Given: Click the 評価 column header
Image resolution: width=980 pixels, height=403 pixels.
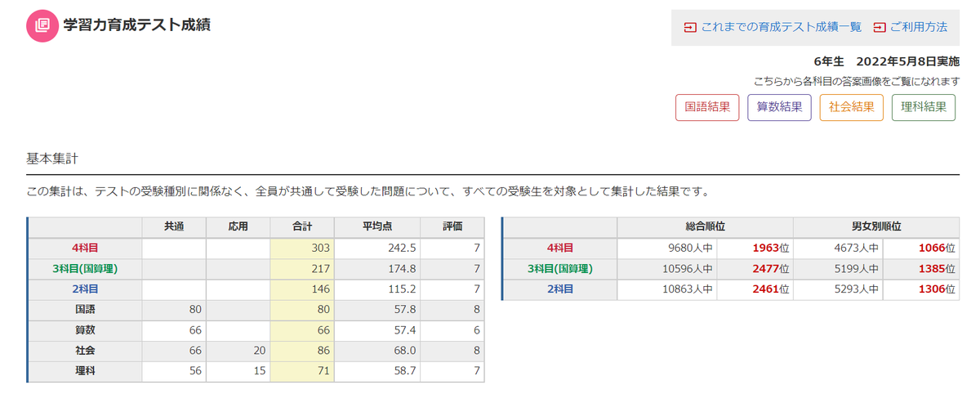Looking at the screenshot, I should pos(452,227).
